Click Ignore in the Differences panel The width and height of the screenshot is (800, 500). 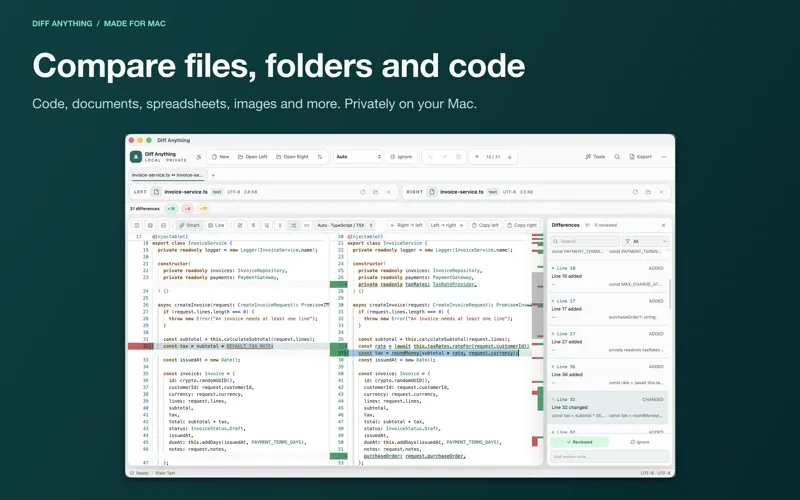pyautogui.click(x=640, y=442)
